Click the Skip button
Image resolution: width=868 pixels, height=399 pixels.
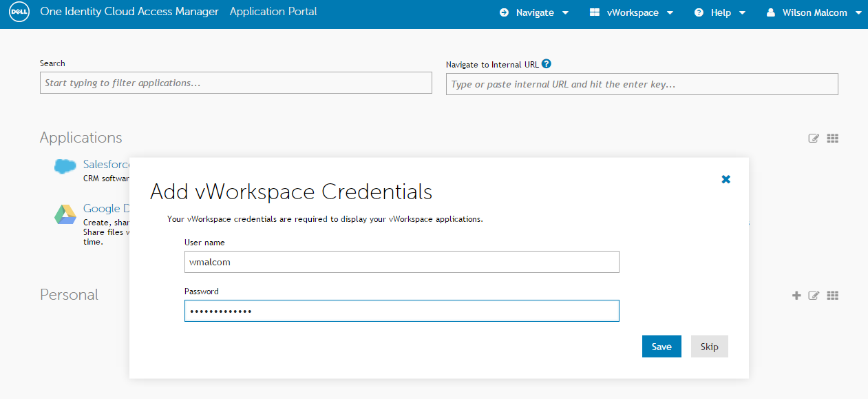point(709,347)
